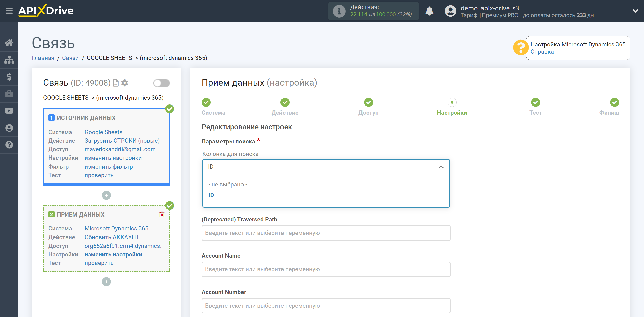Expand the account dropdown chevron
Image resolution: width=644 pixels, height=317 pixels.
click(x=635, y=11)
